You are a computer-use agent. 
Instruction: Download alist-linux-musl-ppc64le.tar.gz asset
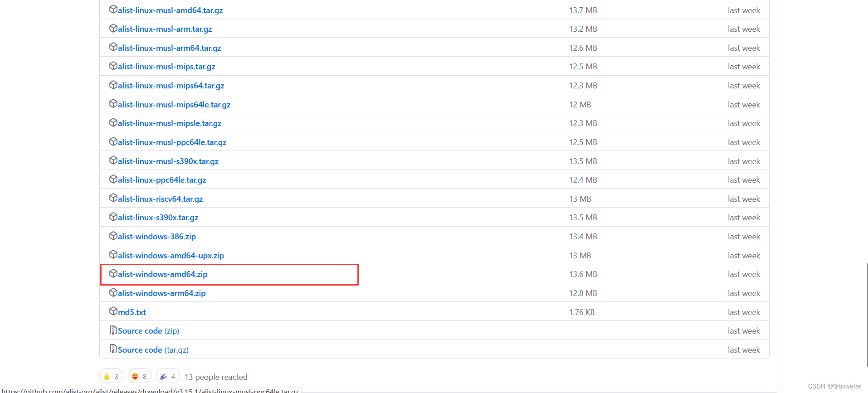(172, 142)
